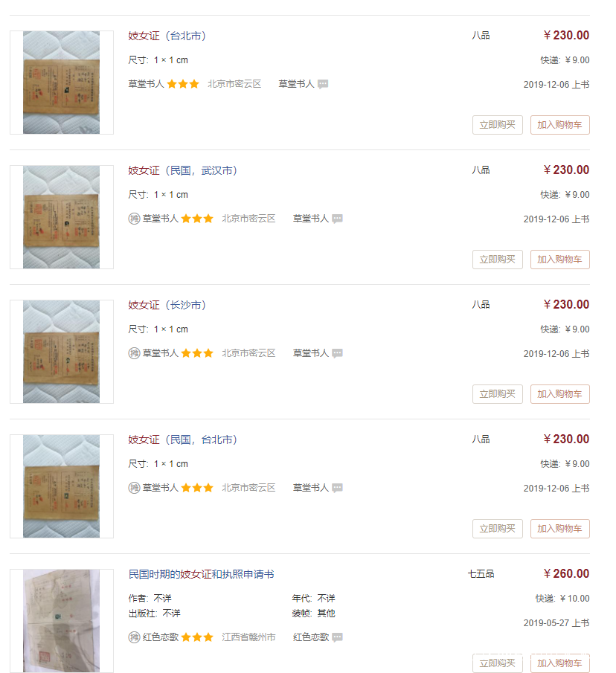The height and width of the screenshot is (673, 616).
Task: Click chat icon for 妓女证（台北市）seller
Action: click(323, 84)
